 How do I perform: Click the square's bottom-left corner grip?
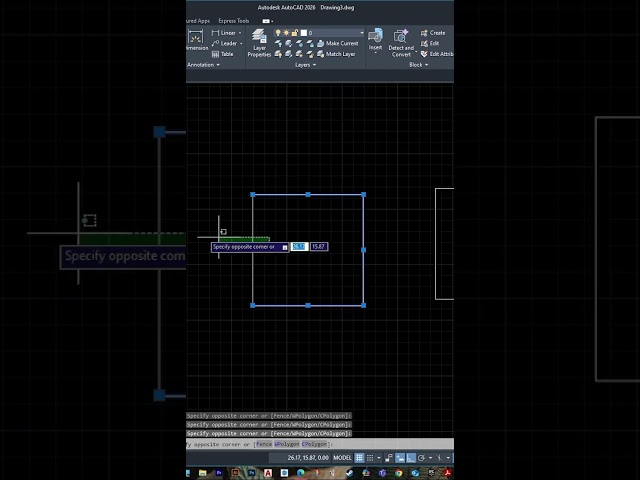coord(253,305)
